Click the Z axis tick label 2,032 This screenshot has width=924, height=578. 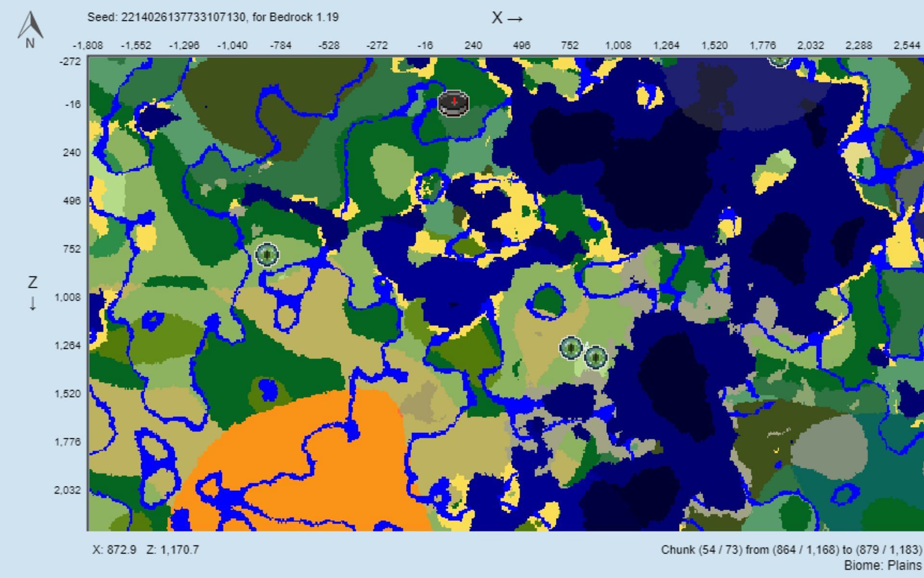[68, 490]
